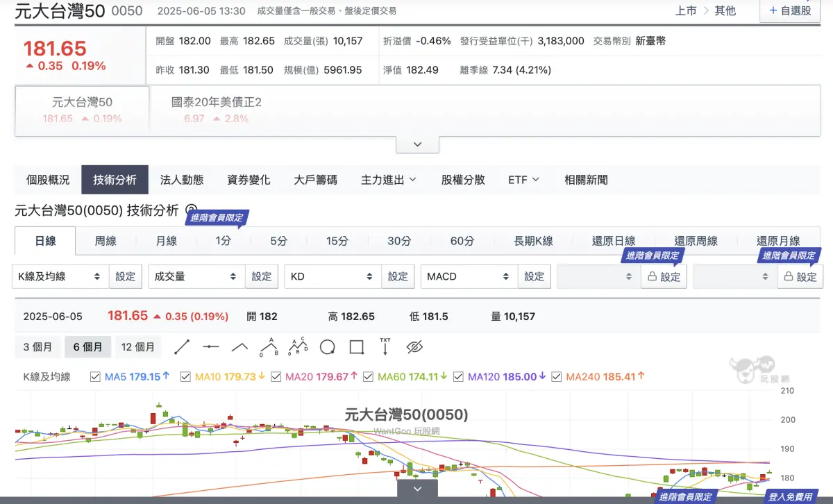Select the 6 個月 time range

coord(88,346)
